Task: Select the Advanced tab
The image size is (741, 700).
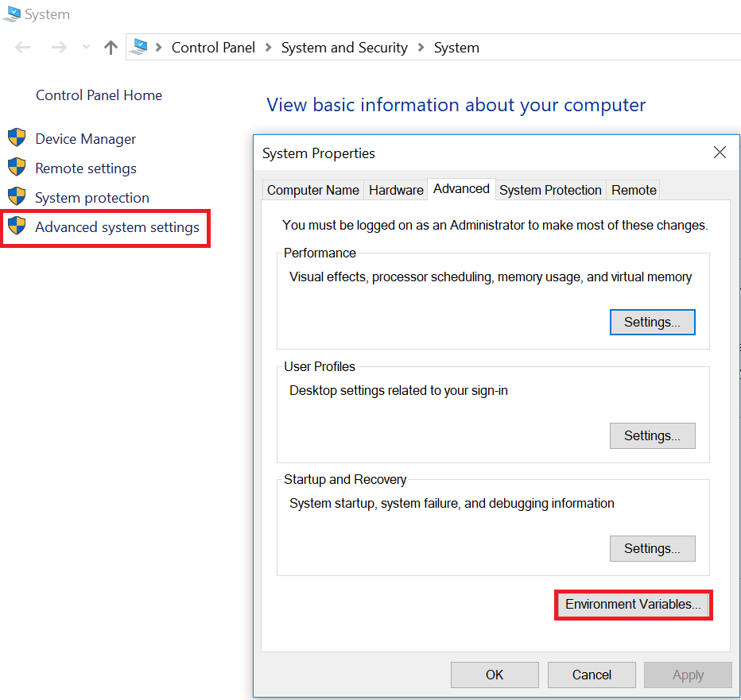Action: [461, 189]
